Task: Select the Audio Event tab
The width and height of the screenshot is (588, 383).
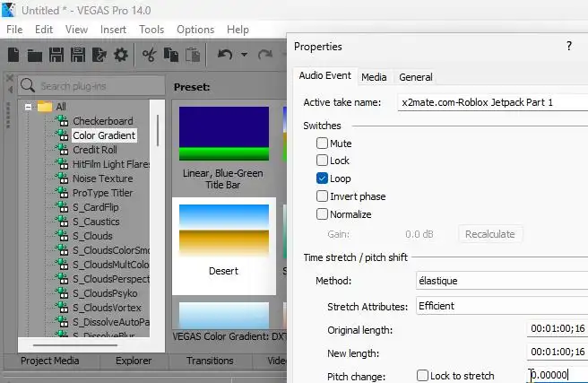Action: 325,75
